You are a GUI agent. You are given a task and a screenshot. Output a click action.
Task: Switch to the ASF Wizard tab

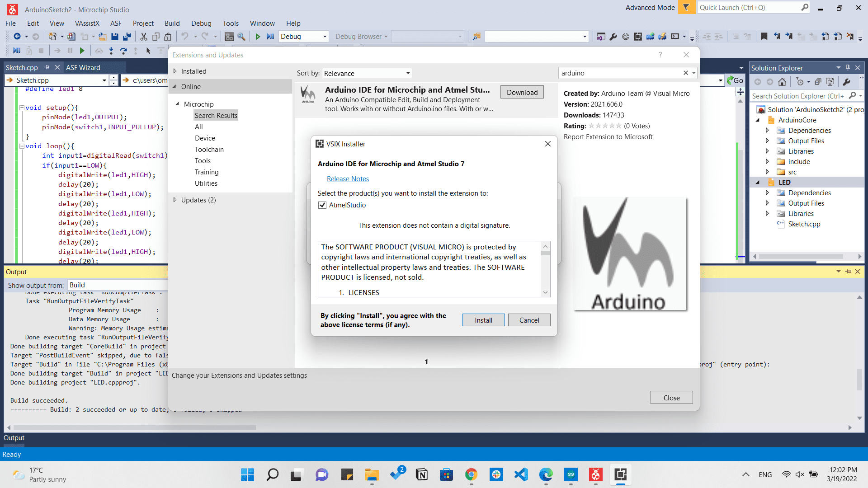point(83,68)
